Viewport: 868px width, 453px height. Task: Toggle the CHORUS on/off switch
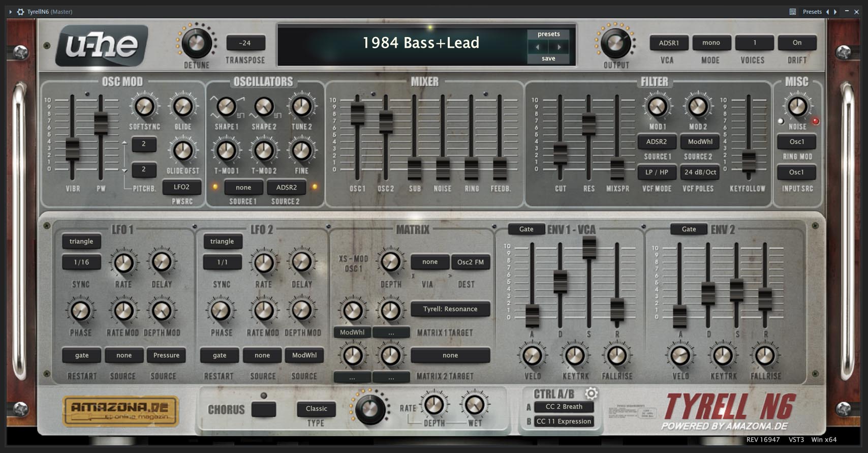click(x=264, y=409)
